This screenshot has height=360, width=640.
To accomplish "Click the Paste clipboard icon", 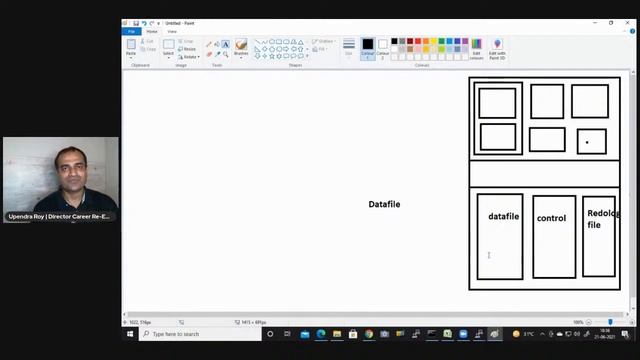I will pyautogui.click(x=131, y=44).
